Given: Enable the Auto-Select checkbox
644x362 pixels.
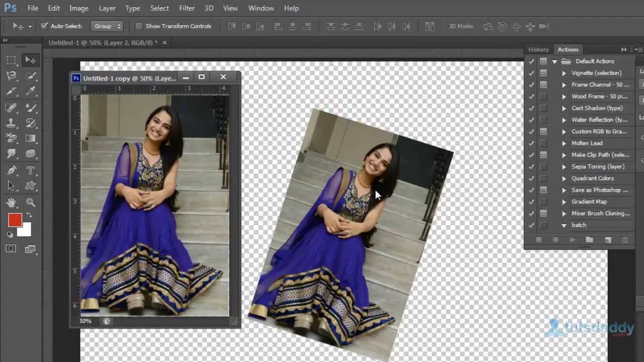Looking at the screenshot, I should point(44,26).
